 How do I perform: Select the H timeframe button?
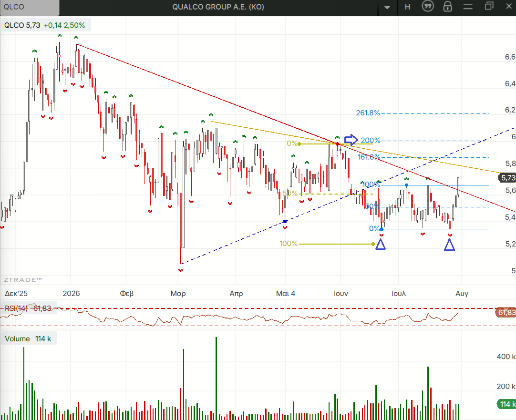click(x=407, y=7)
